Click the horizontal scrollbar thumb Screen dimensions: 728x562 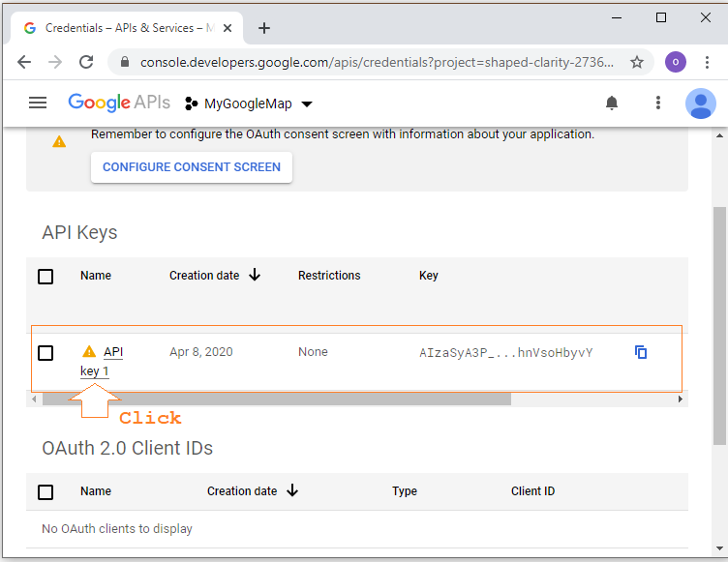(x=277, y=399)
